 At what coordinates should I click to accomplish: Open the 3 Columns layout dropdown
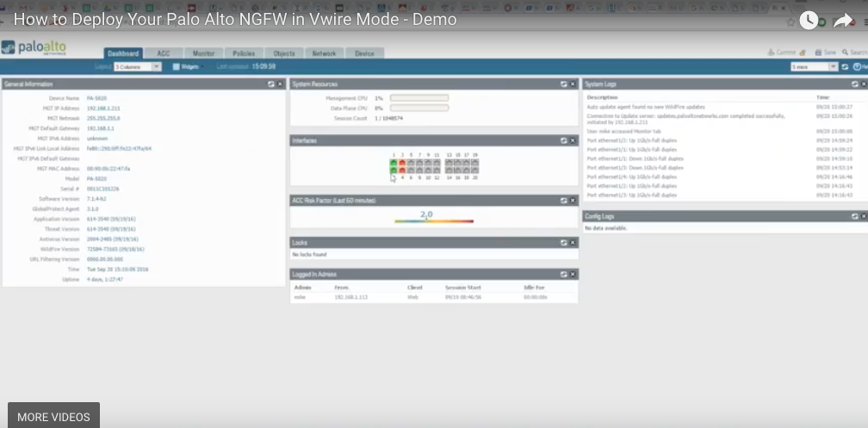pyautogui.click(x=137, y=67)
